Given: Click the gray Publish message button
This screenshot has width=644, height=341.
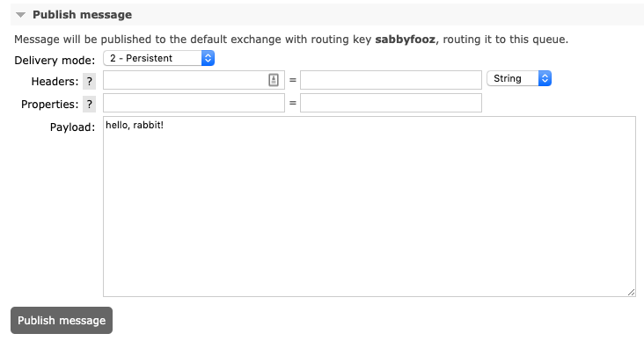Looking at the screenshot, I should [x=62, y=321].
